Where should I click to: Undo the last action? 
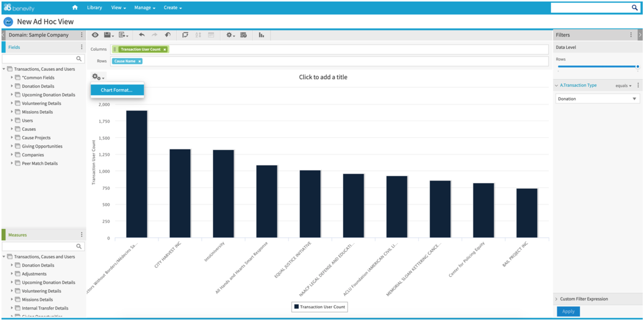tap(142, 35)
